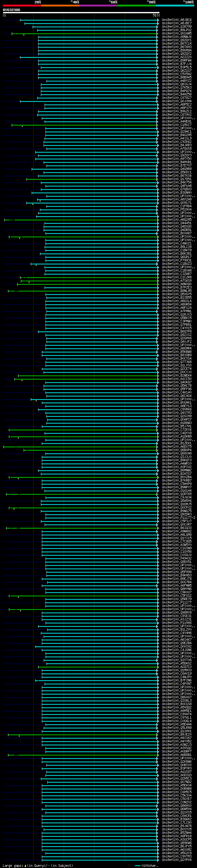This screenshot has width=197, height=868.
Task: Click the green alignment bar for UniRef100_C1MUI7
Action: pos(85,125)
